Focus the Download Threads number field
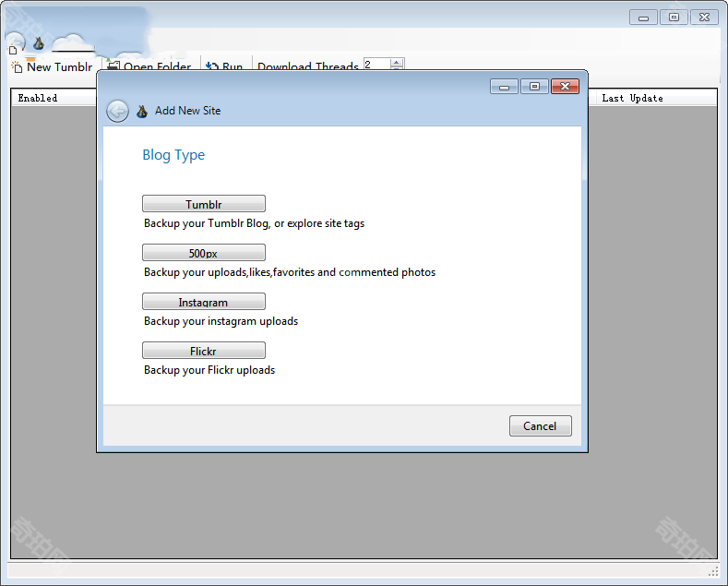Screen dimensions: 728x586 tap(376, 64)
